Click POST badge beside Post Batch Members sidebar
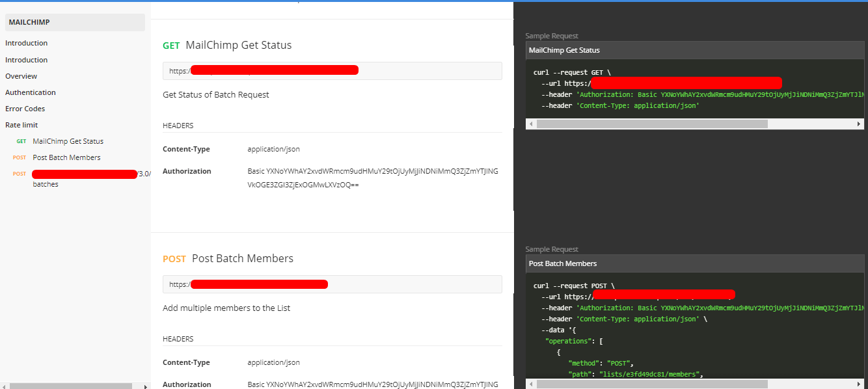 (20, 157)
